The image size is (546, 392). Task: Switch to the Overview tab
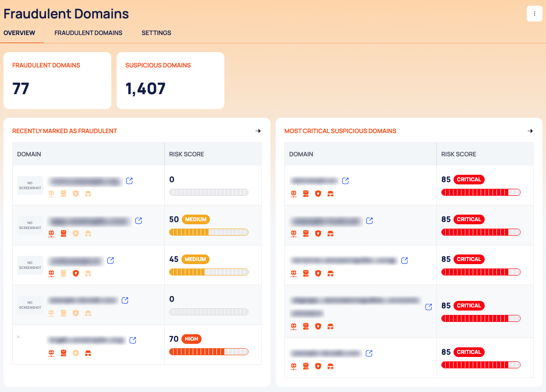19,33
